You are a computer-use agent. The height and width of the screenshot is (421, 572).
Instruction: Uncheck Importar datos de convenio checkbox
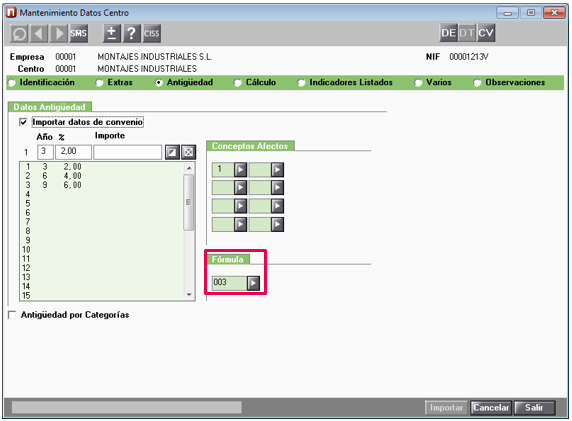pyautogui.click(x=23, y=122)
